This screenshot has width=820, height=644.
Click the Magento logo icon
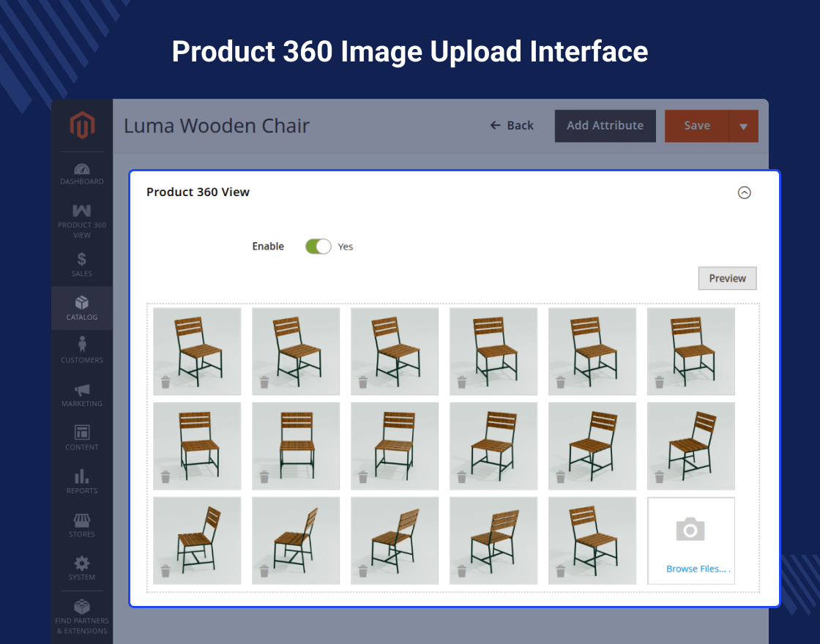[x=82, y=126]
